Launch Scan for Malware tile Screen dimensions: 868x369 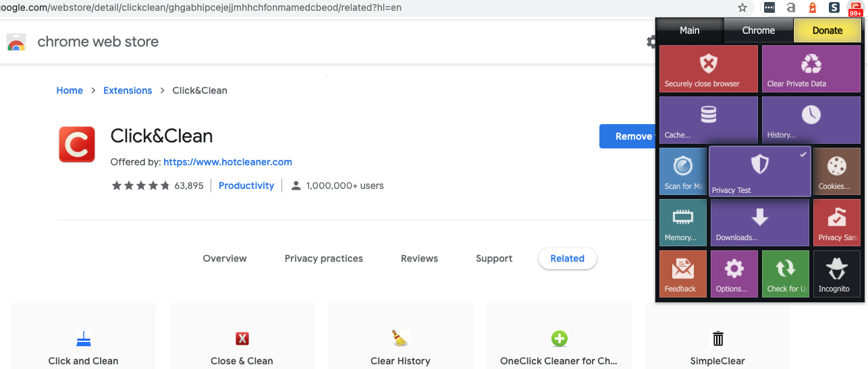(x=682, y=171)
